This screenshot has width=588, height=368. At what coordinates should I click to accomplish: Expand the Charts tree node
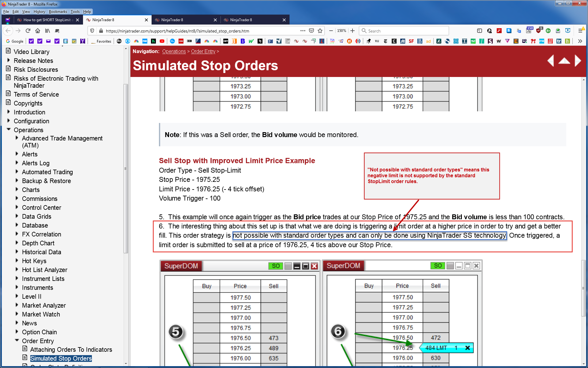17,190
